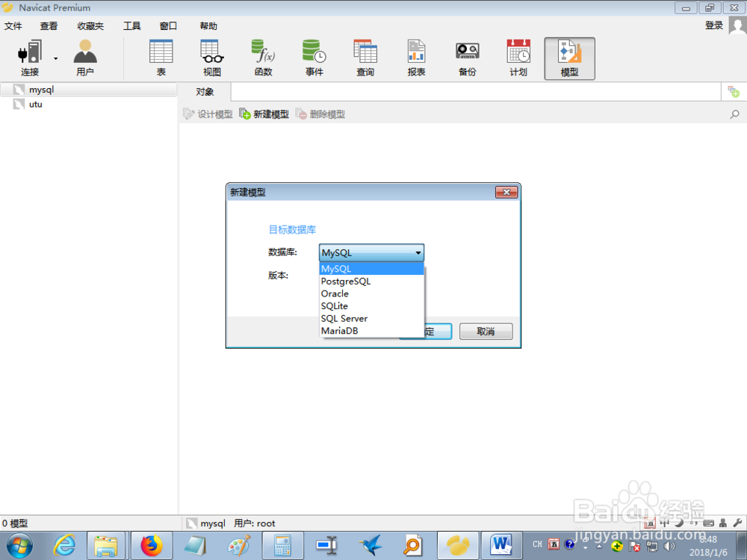The height and width of the screenshot is (560, 747).
Task: Open the File (文件) menu
Action: 13,25
